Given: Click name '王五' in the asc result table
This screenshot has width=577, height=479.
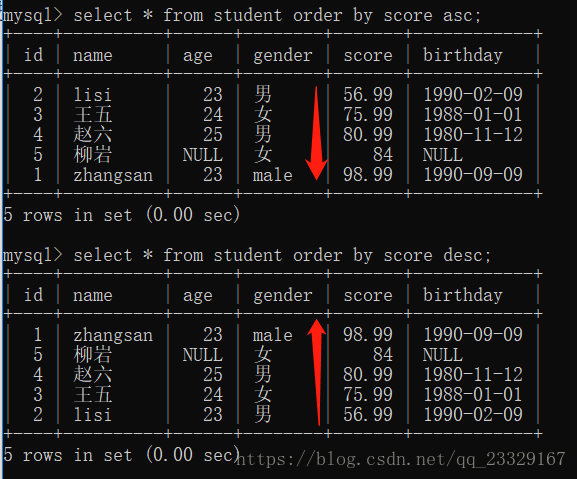Looking at the screenshot, I should click(93, 114).
